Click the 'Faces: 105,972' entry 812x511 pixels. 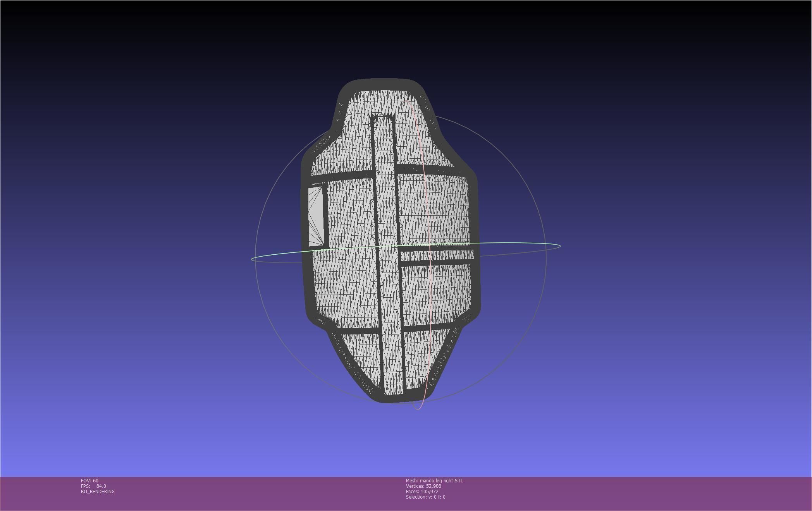pos(422,491)
